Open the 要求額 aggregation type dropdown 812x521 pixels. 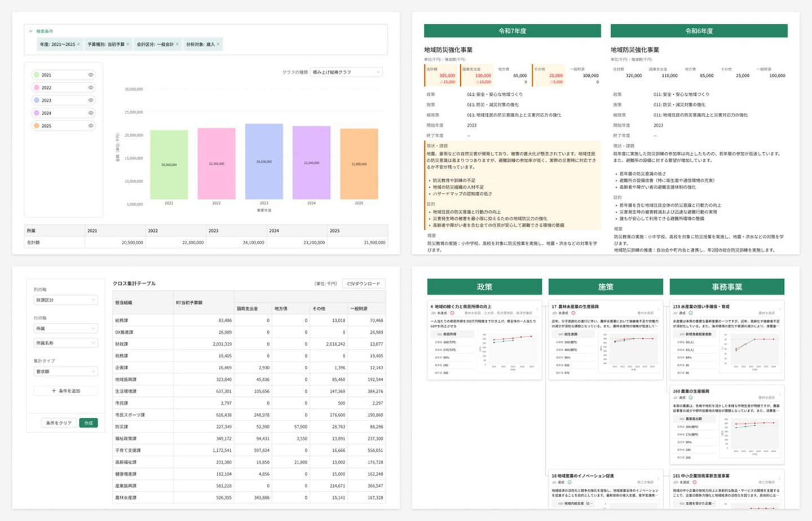point(65,371)
